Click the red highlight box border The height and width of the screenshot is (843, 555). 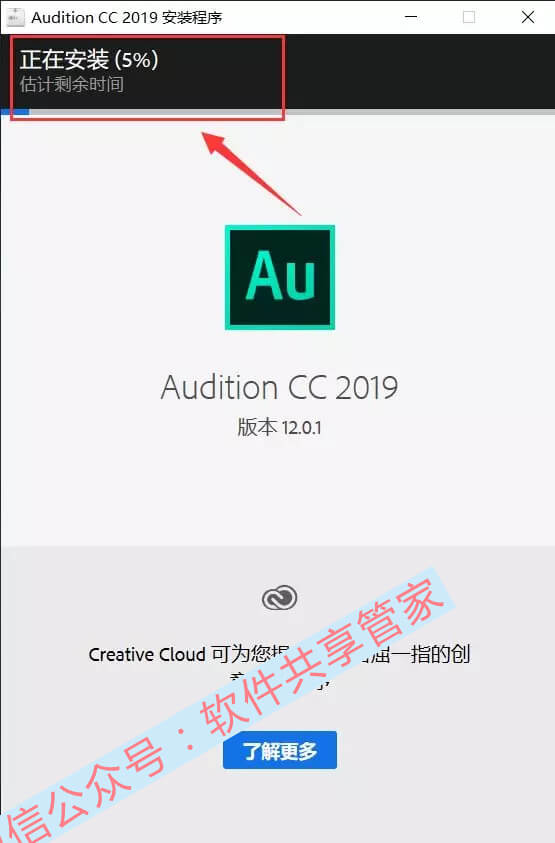(x=147, y=37)
